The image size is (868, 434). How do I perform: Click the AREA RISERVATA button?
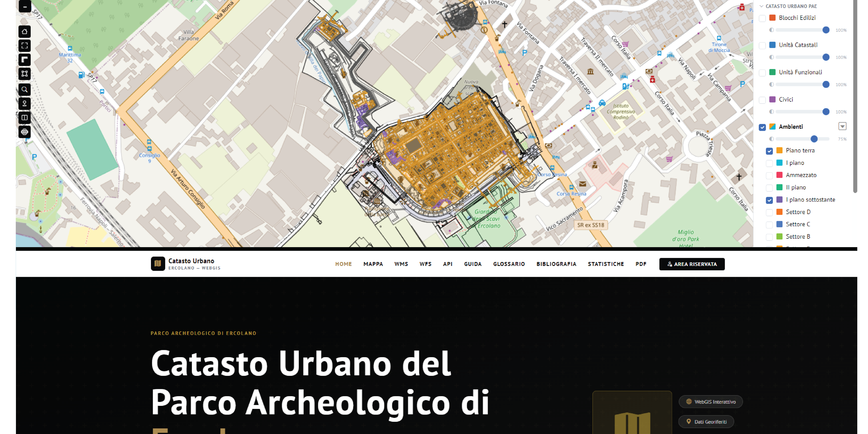point(692,264)
